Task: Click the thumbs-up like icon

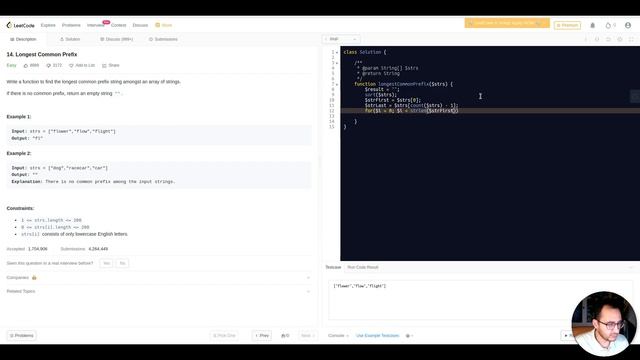Action: click(x=26, y=65)
